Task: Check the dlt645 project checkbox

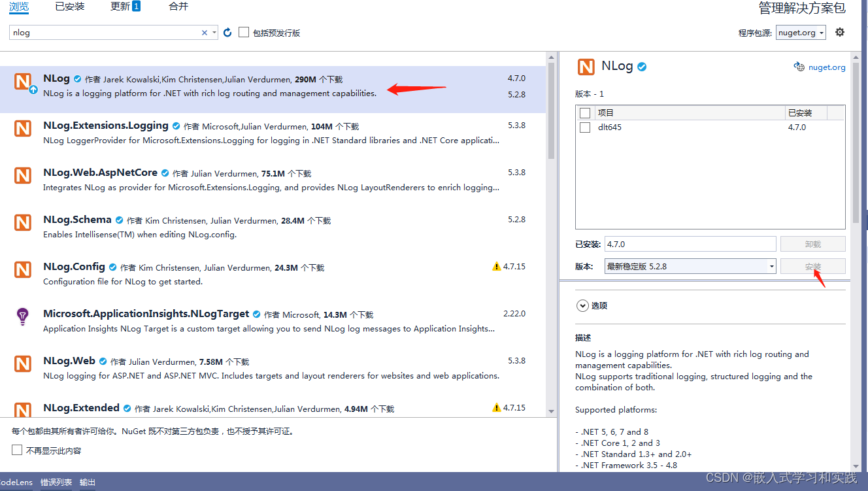Action: point(585,127)
